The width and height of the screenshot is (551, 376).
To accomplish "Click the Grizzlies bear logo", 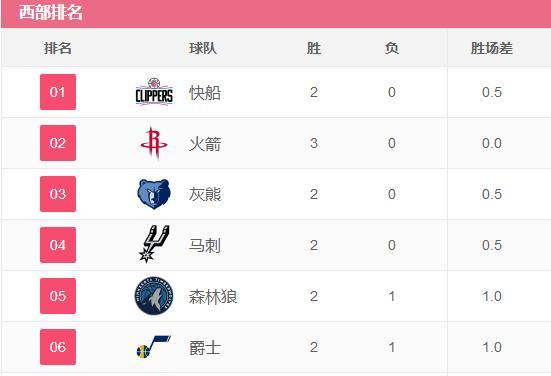I will (x=154, y=194).
